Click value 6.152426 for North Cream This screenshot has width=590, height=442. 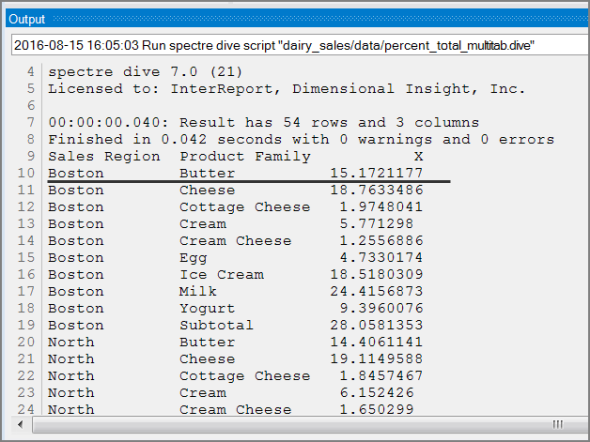click(x=377, y=393)
